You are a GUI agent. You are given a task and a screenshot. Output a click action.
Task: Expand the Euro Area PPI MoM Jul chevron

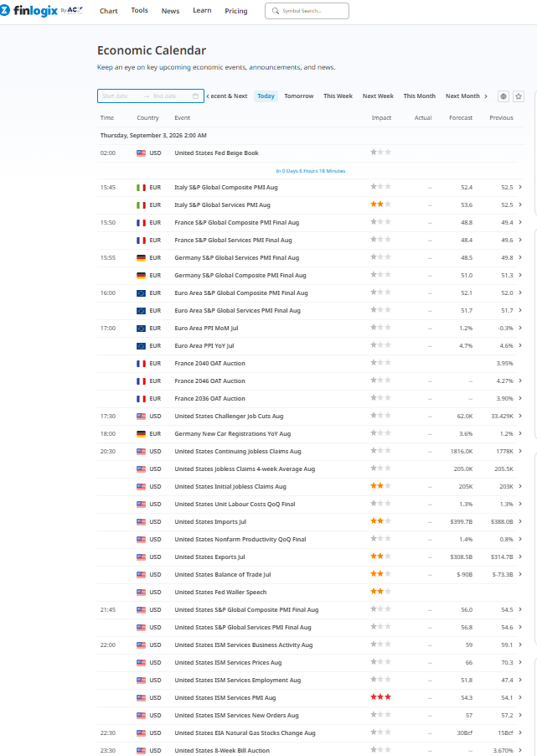point(520,328)
